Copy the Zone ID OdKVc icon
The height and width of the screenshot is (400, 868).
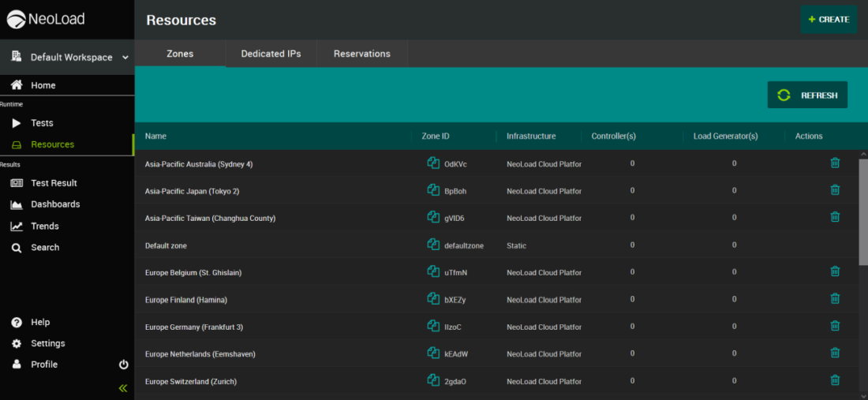433,163
